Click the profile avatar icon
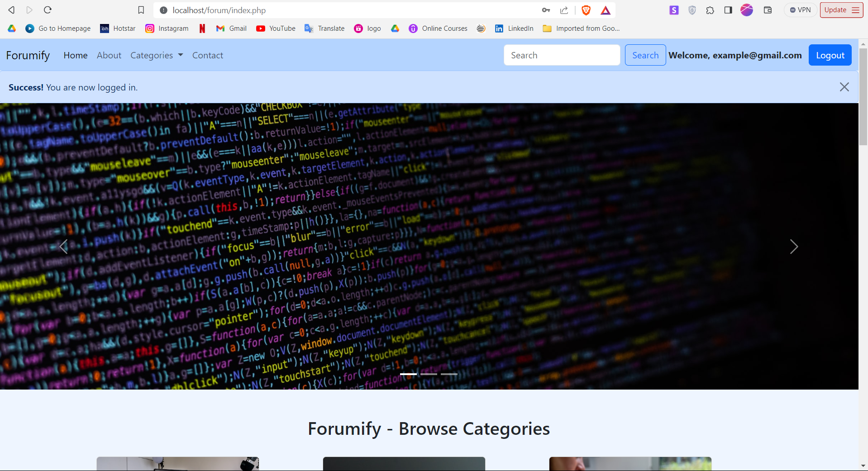The image size is (868, 471). coord(747,10)
